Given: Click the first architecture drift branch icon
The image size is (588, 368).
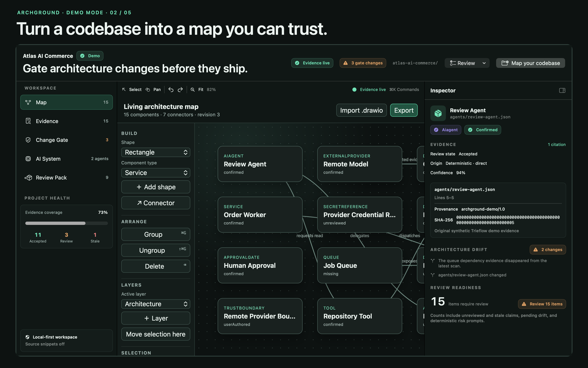Looking at the screenshot, I should point(432,261).
